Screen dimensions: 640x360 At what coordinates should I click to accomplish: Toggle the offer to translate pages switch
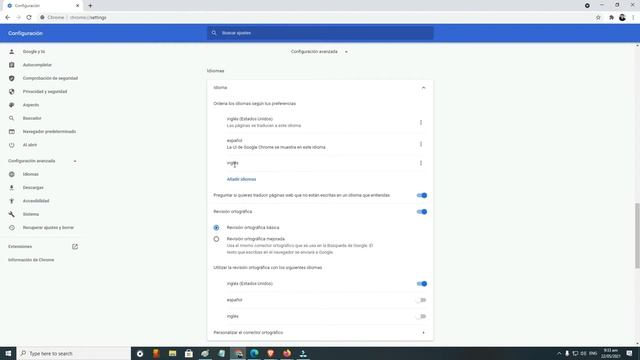pos(422,196)
